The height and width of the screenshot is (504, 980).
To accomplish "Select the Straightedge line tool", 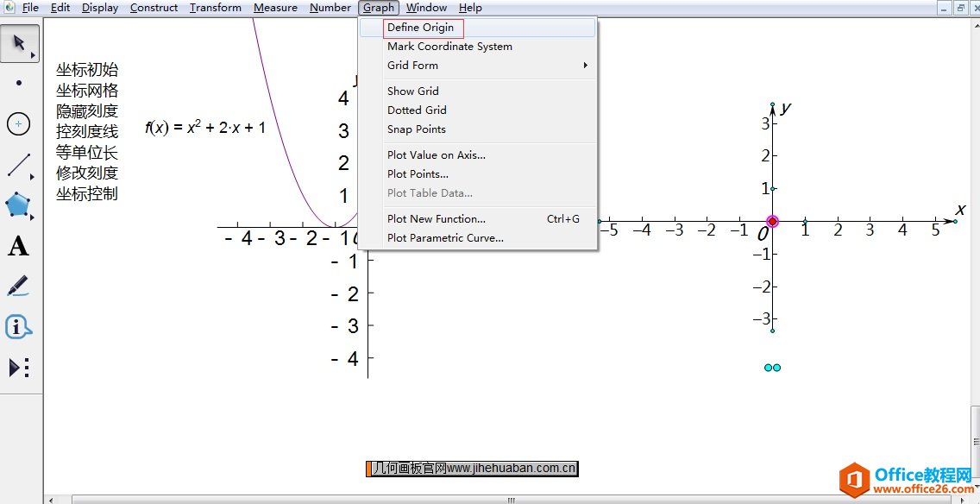I will (x=19, y=165).
